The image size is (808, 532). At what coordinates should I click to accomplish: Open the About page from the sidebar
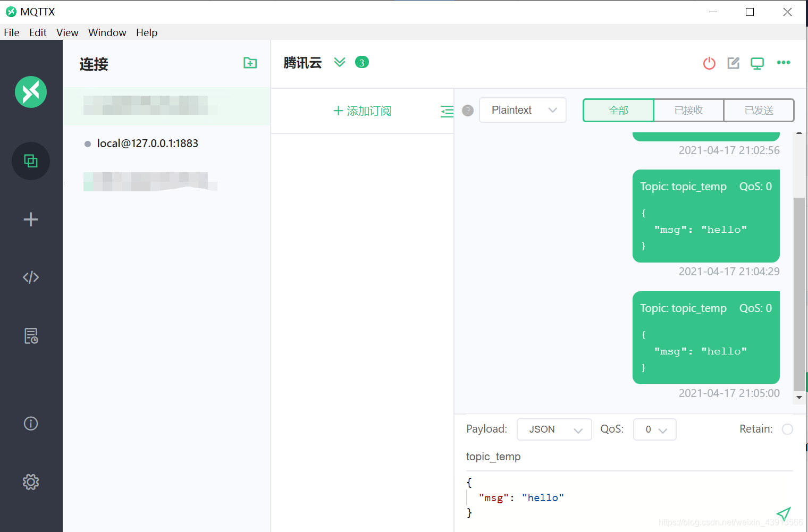(31, 424)
